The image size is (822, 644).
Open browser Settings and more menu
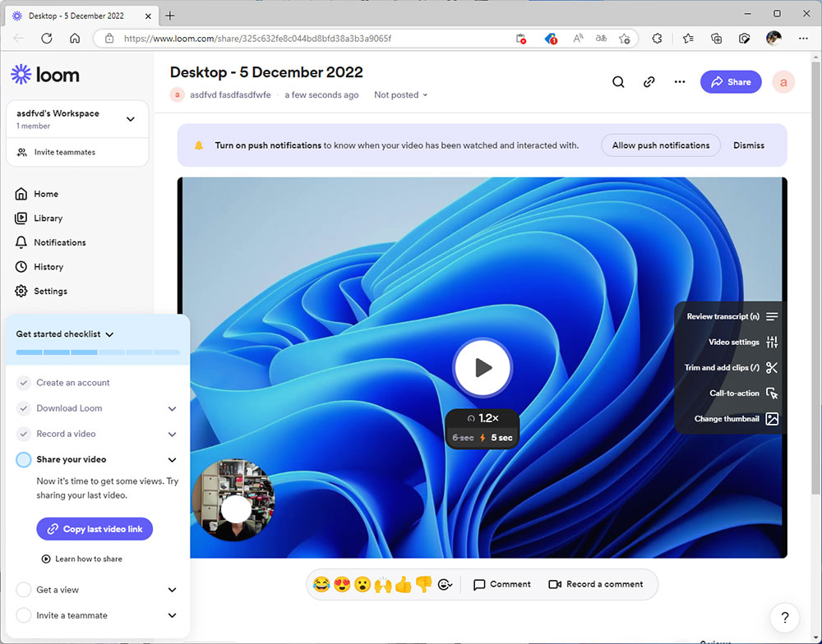(803, 39)
